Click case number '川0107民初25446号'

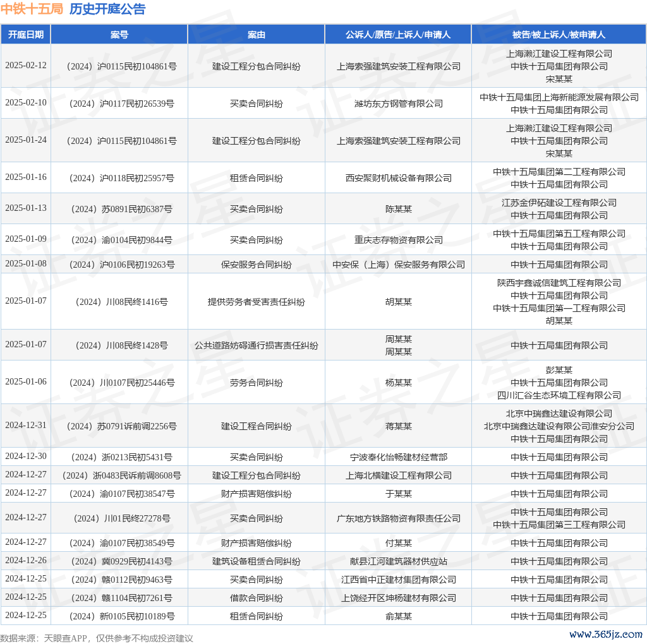[x=136, y=383]
